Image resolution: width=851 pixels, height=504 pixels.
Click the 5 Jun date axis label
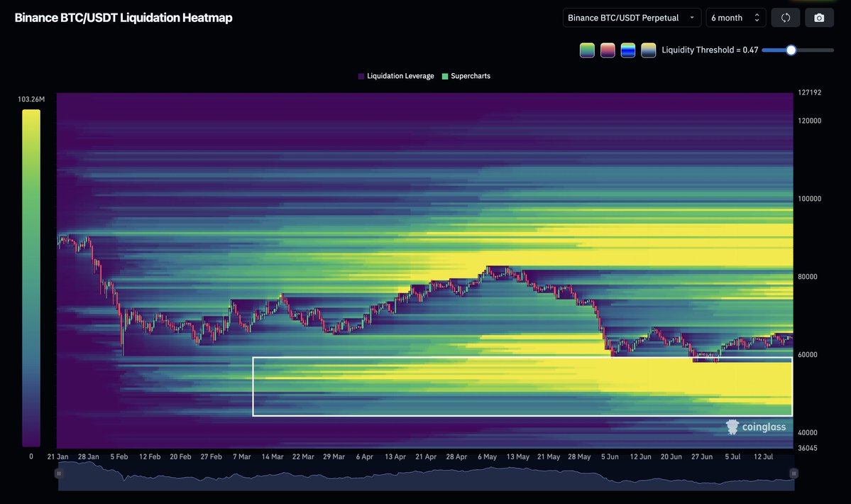point(610,457)
